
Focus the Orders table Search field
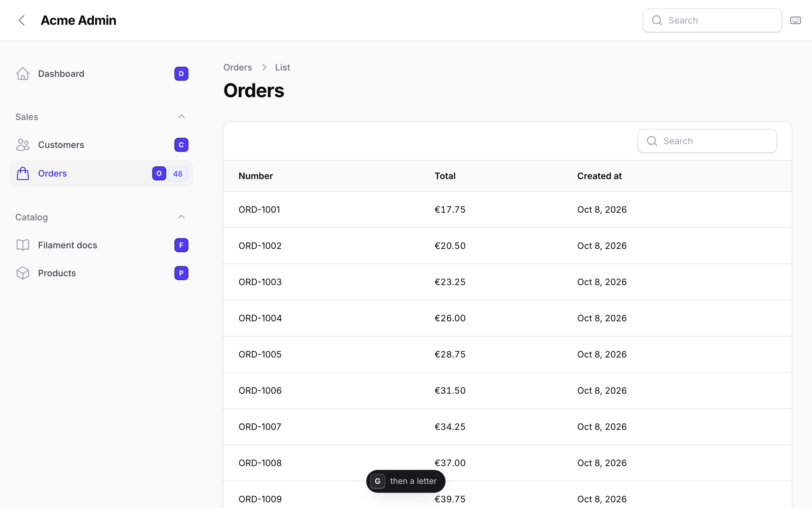(x=707, y=141)
